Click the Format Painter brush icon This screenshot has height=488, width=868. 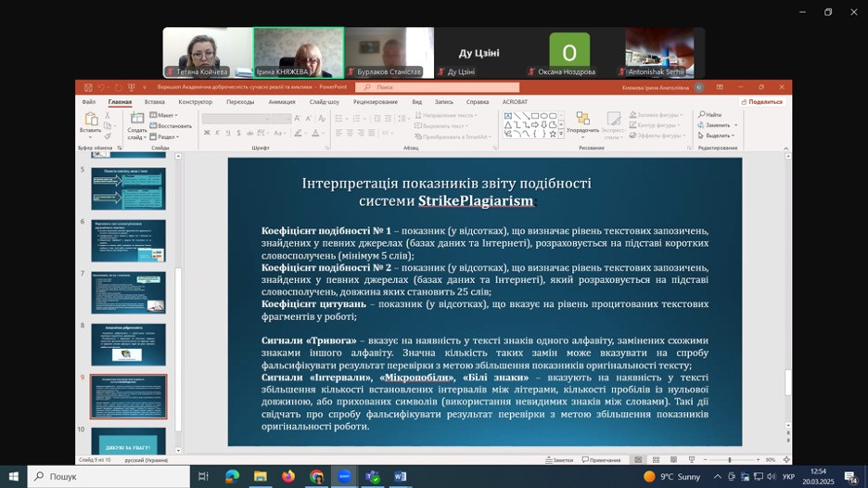point(108,136)
